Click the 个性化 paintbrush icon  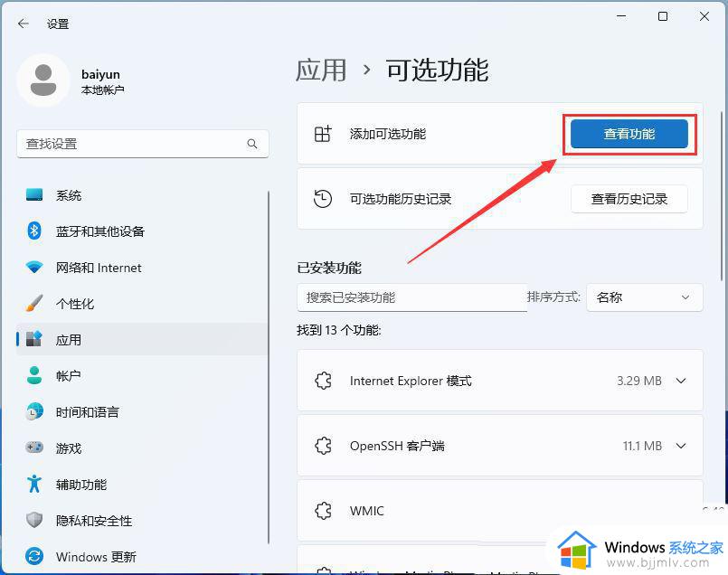pos(34,303)
